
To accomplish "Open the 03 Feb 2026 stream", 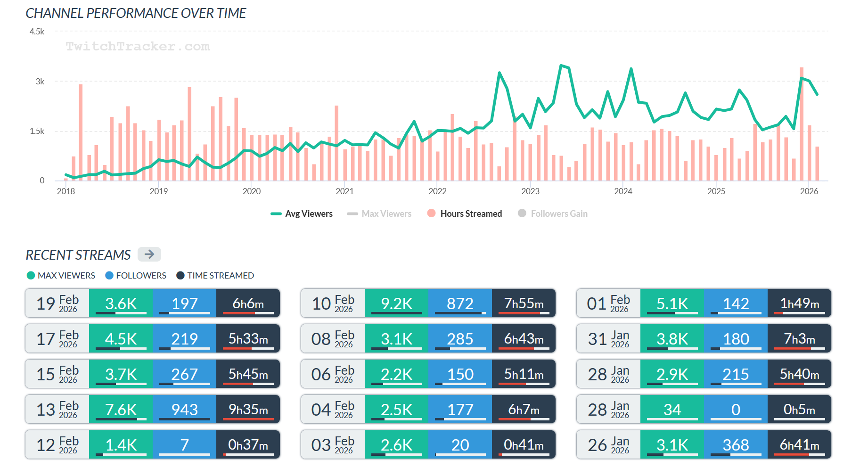I will 428,444.
